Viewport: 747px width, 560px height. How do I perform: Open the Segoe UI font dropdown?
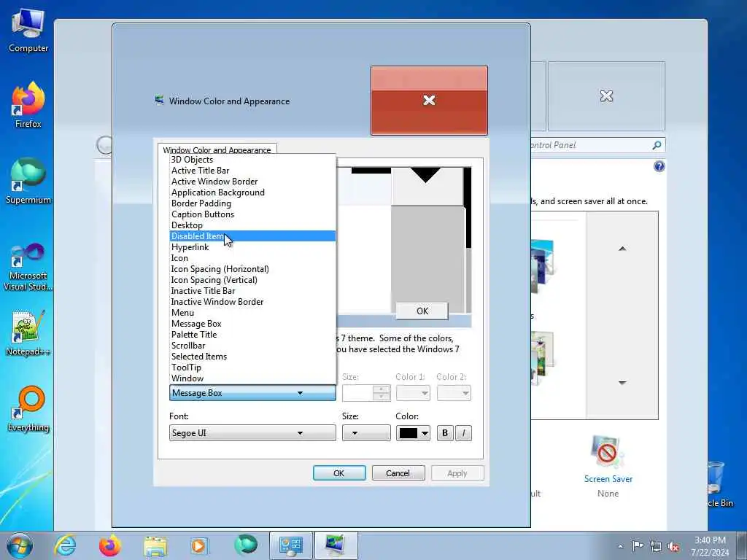252,433
